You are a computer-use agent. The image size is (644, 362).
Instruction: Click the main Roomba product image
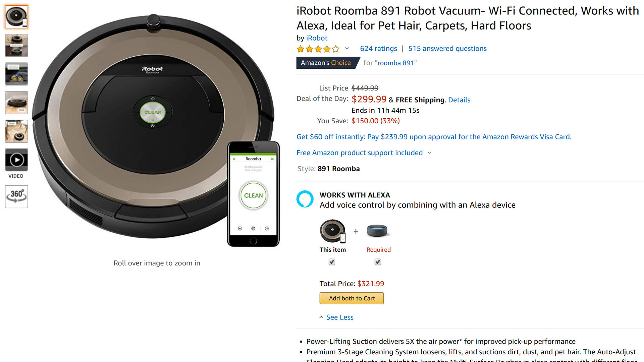click(x=153, y=127)
